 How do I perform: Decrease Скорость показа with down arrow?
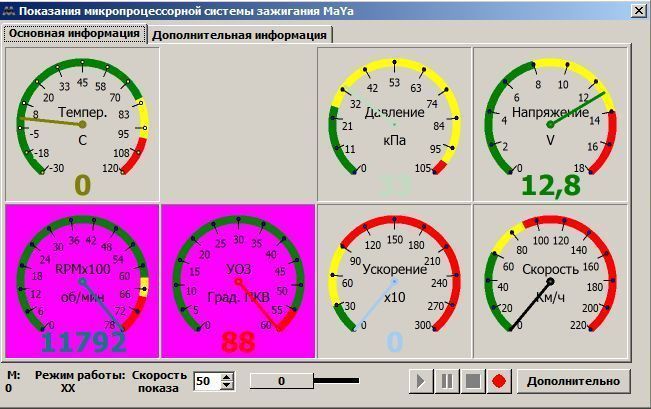point(227,385)
